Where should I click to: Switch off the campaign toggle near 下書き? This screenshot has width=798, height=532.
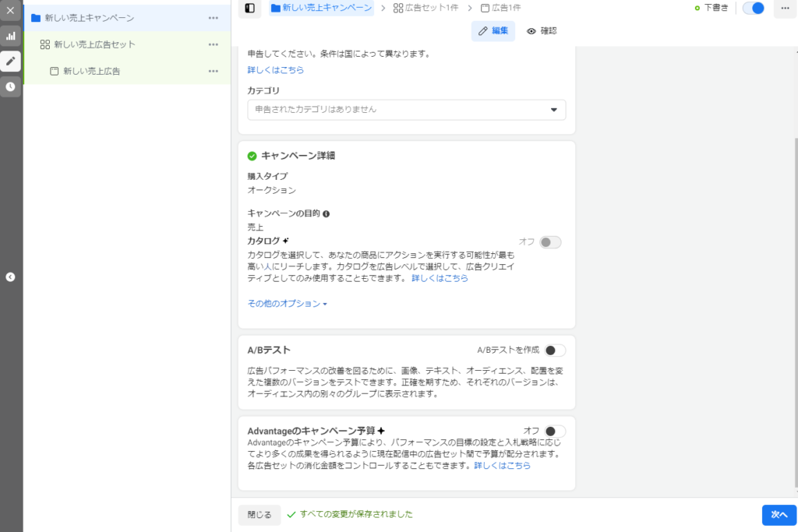click(x=753, y=9)
